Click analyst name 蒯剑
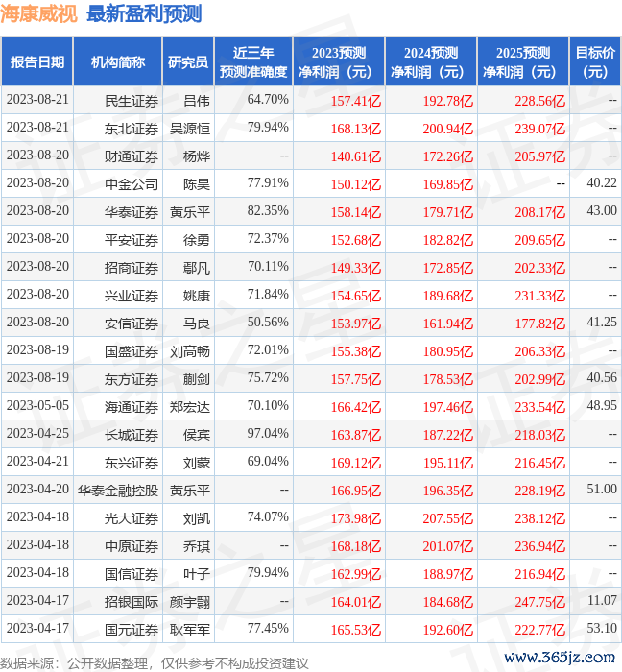 [197, 379]
